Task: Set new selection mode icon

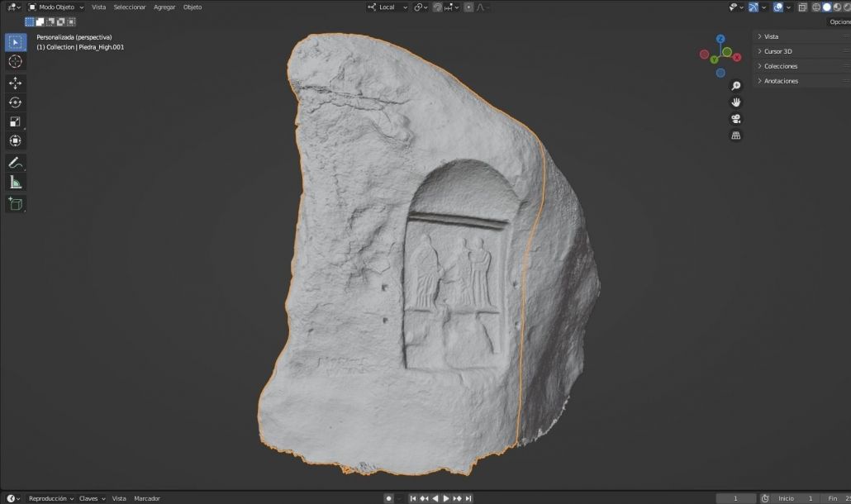Action: pos(30,21)
